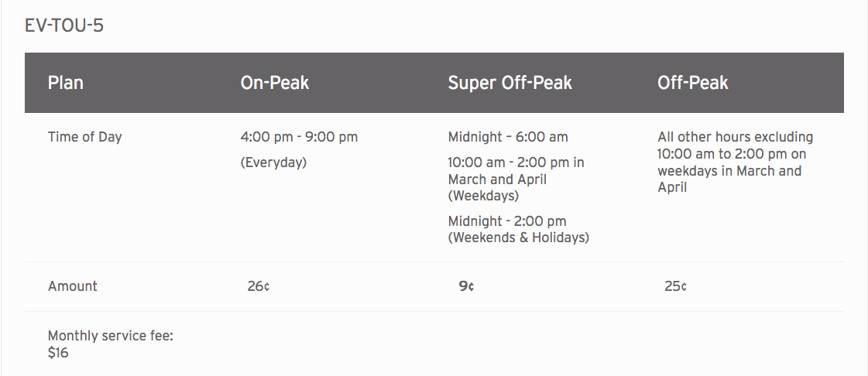Click the bold 9¢ Super Off-Peak amount
This screenshot has height=376, width=868.
coord(466,286)
